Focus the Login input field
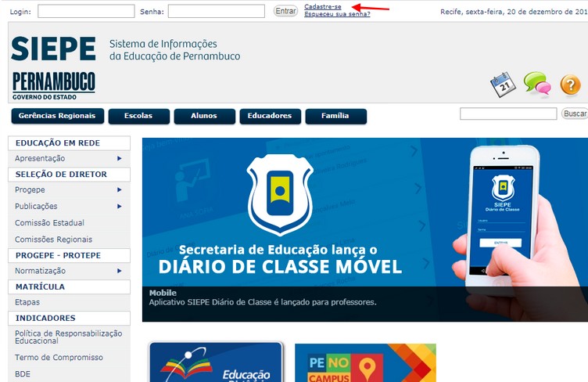 tap(86, 11)
